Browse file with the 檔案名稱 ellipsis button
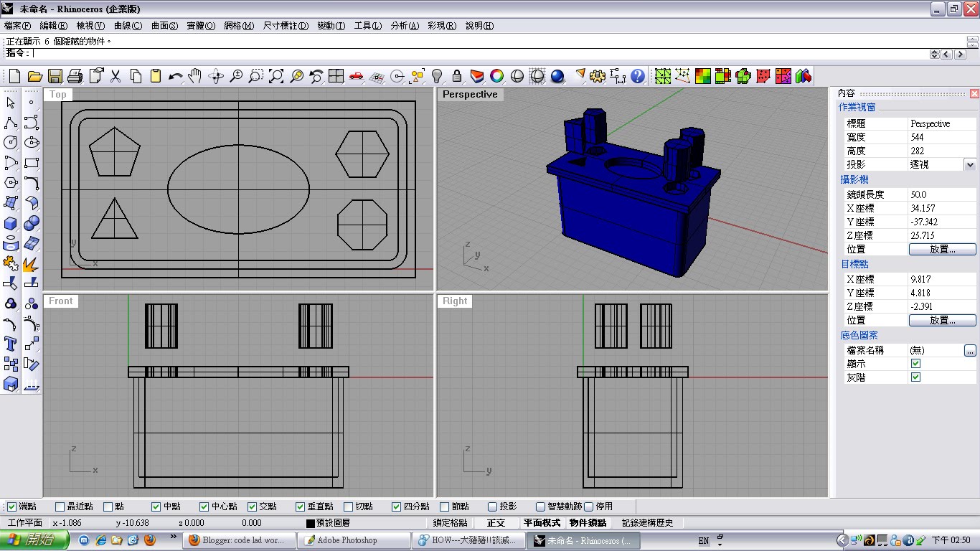Image resolution: width=980 pixels, height=551 pixels. 970,350
